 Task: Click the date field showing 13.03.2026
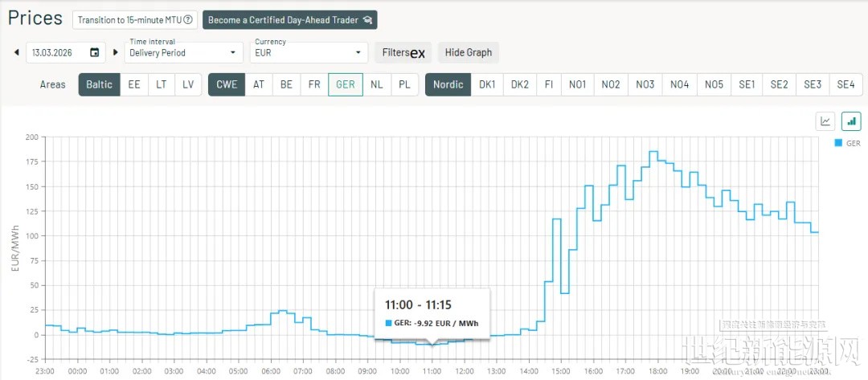coord(55,53)
